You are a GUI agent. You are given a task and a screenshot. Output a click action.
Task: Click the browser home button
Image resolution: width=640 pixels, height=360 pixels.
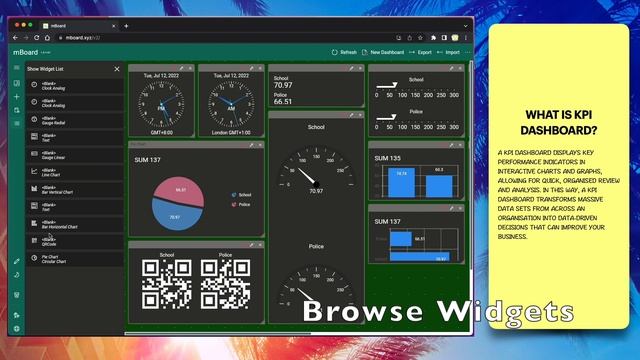pyautogui.click(x=47, y=38)
